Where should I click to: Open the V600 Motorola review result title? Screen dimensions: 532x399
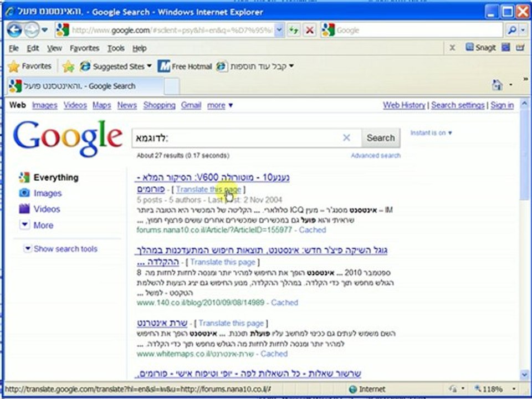pyautogui.click(x=213, y=177)
